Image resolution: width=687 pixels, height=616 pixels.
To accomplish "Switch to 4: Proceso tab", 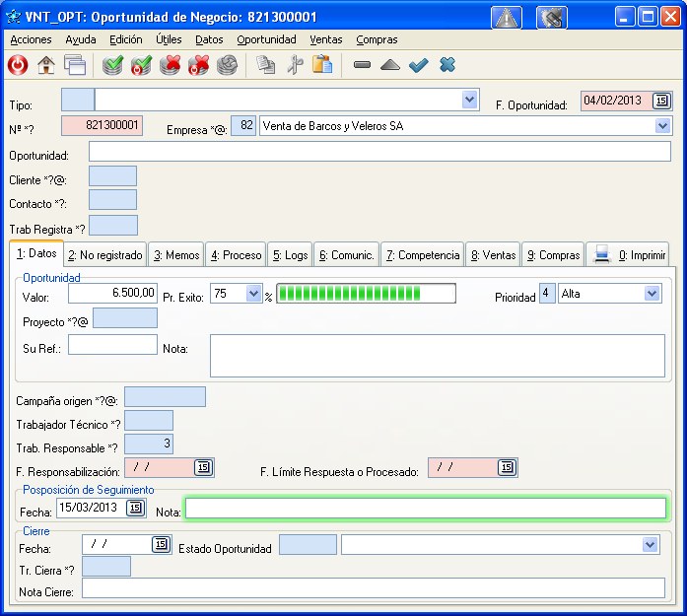I will tap(237, 255).
